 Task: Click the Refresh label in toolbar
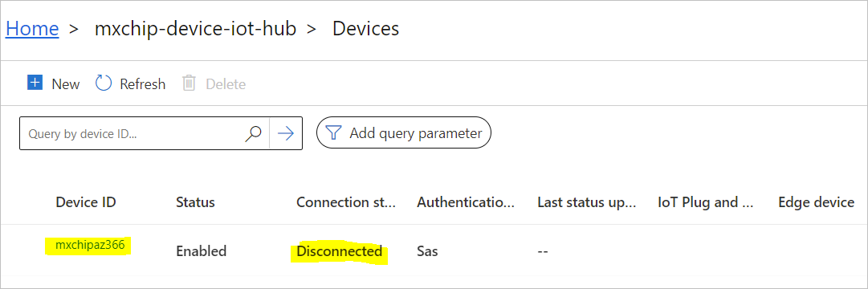click(x=143, y=84)
